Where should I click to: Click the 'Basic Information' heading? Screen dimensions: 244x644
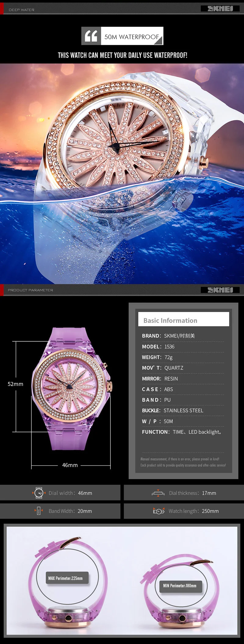170,320
